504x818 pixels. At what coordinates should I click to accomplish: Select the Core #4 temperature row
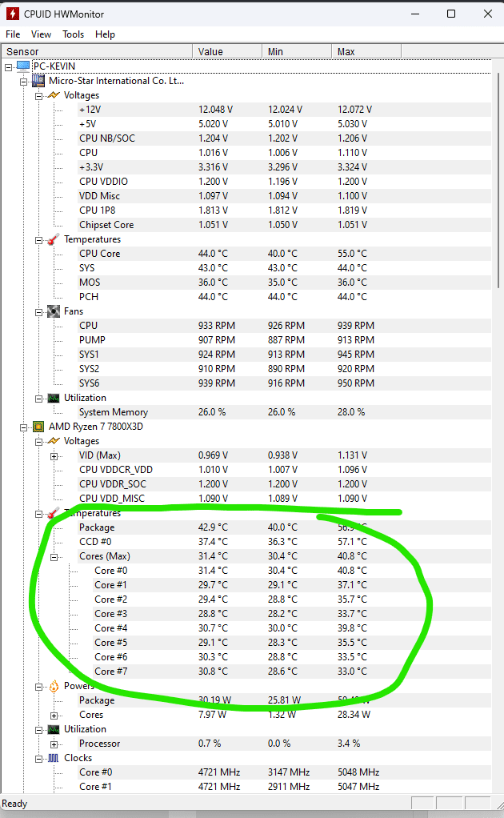[292, 628]
